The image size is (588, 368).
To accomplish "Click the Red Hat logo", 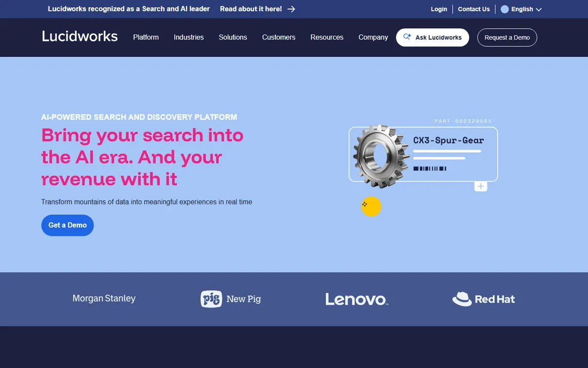I will 483,299.
